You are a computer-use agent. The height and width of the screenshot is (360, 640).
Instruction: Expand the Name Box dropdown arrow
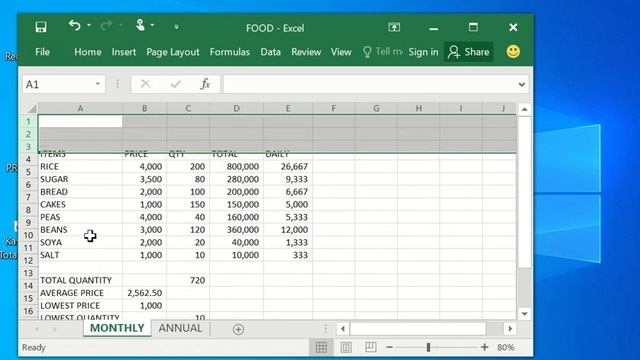coord(98,84)
